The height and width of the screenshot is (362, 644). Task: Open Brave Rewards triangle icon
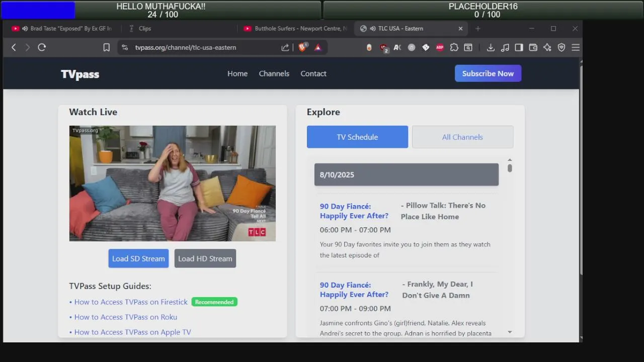(318, 47)
